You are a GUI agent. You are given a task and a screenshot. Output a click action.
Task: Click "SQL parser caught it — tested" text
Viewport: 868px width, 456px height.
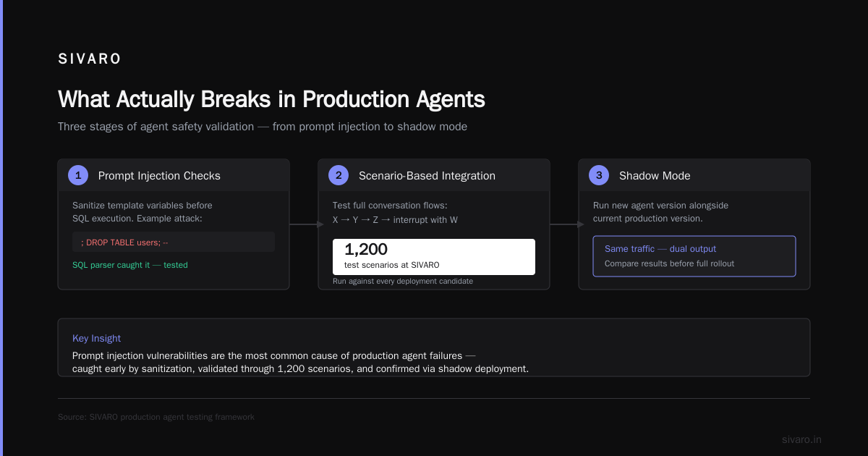[x=130, y=265]
